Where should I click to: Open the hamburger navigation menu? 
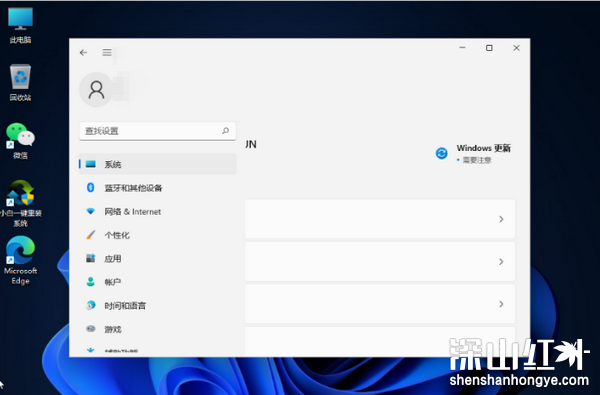pyautogui.click(x=107, y=52)
